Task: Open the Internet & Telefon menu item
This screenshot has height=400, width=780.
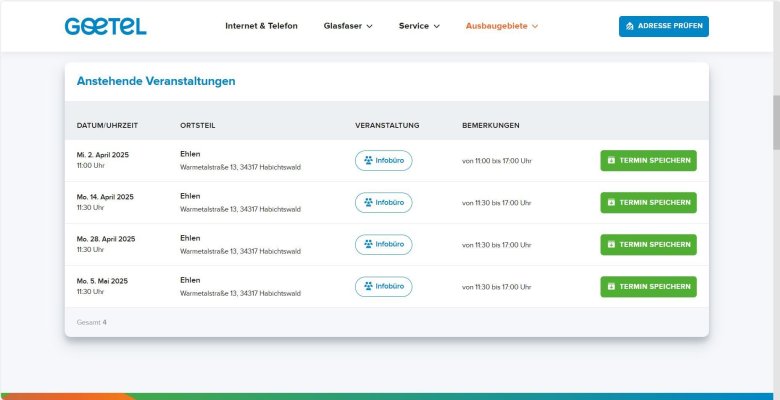Action: tap(261, 26)
